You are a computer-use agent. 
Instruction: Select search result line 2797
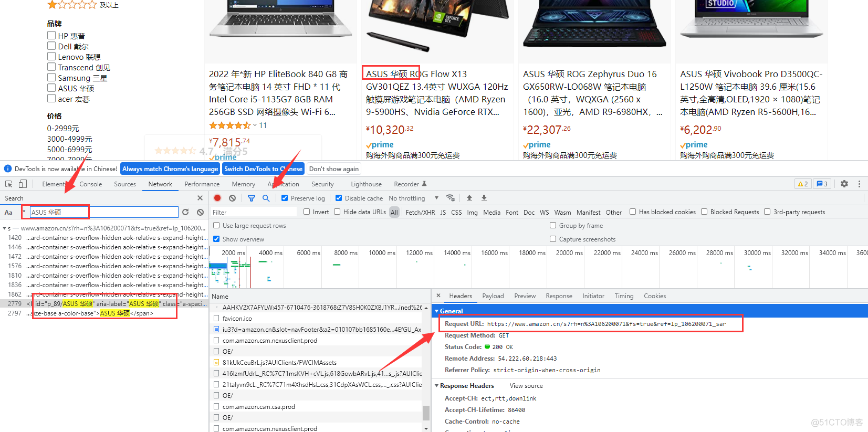pyautogui.click(x=104, y=313)
